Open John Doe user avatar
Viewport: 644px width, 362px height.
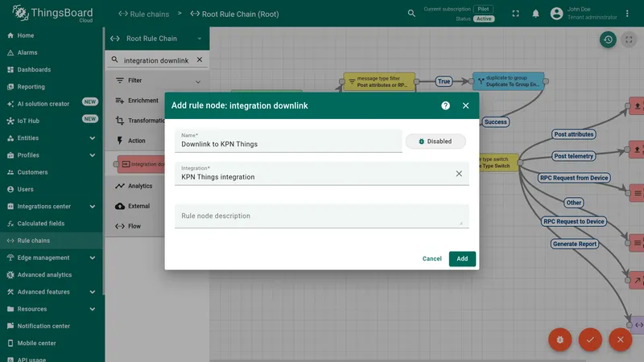pyautogui.click(x=556, y=14)
